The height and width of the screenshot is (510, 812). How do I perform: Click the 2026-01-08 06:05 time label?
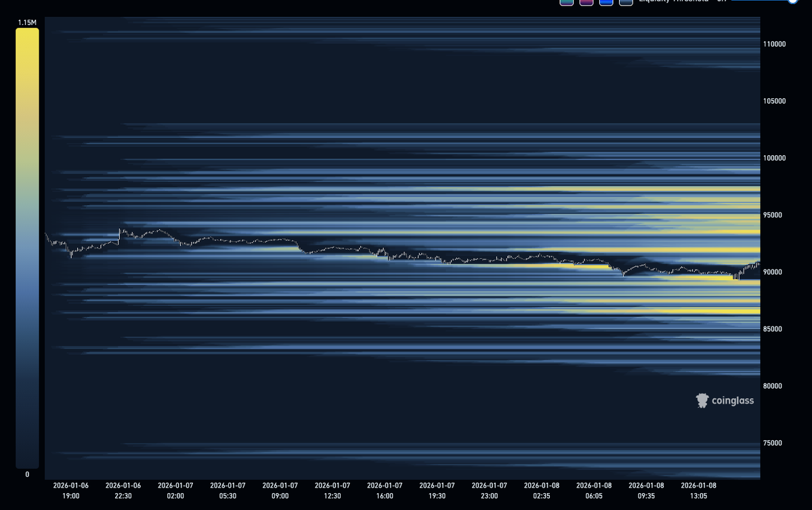594,490
